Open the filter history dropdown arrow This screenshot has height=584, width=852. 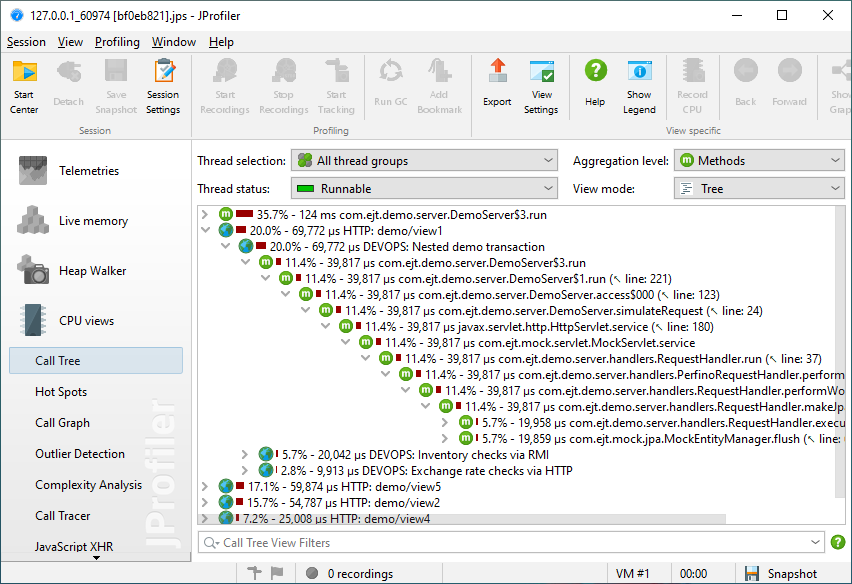[x=815, y=542]
